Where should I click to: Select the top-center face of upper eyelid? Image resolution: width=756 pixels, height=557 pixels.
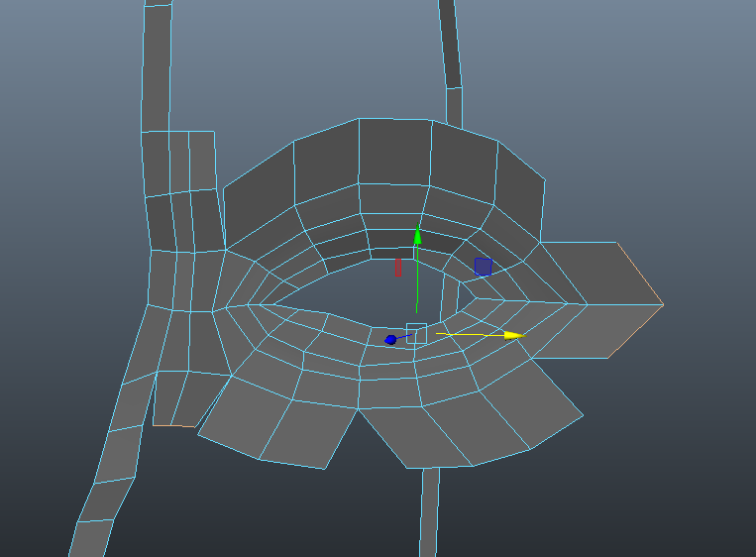click(394, 151)
